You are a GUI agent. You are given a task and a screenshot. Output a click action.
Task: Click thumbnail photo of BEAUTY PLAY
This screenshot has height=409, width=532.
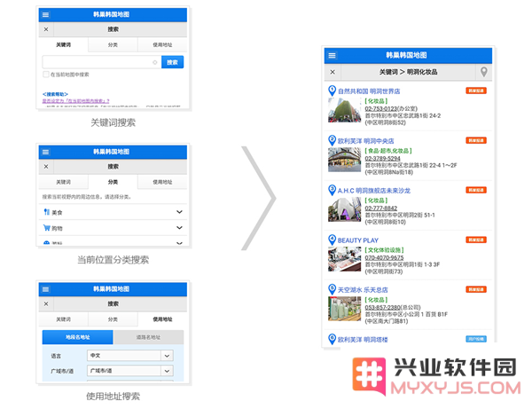[344, 259]
